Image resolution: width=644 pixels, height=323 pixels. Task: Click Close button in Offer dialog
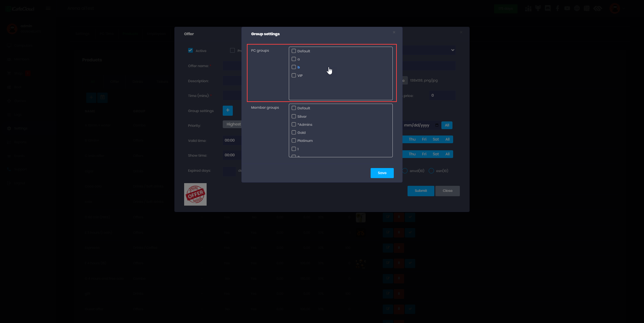pos(447,191)
